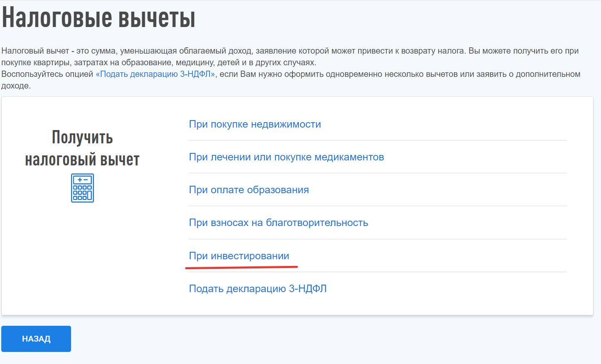Screen dimensions: 601x364
Task: Click «налоговый вычет» text above the calculator
Action: pos(82,160)
